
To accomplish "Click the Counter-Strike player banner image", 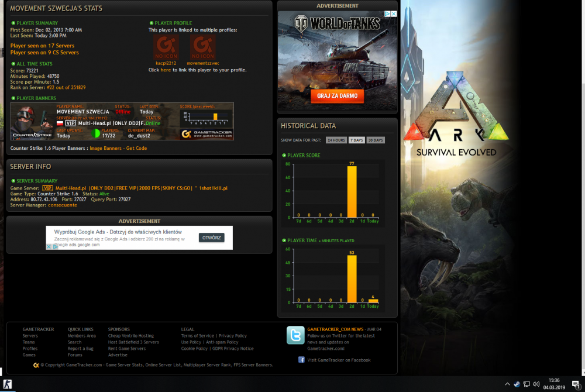I will click(122, 122).
